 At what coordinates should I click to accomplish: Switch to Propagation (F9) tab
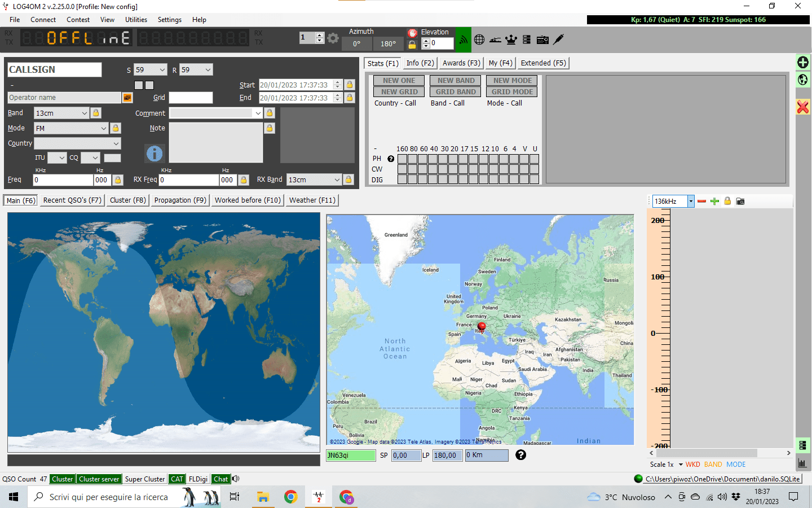(180, 200)
